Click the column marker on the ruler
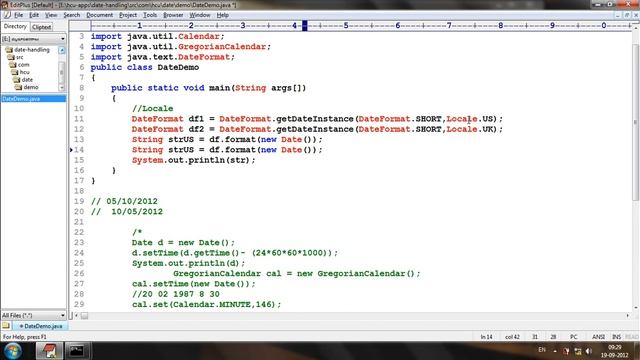This screenshot has height=360, width=640. [304, 26]
